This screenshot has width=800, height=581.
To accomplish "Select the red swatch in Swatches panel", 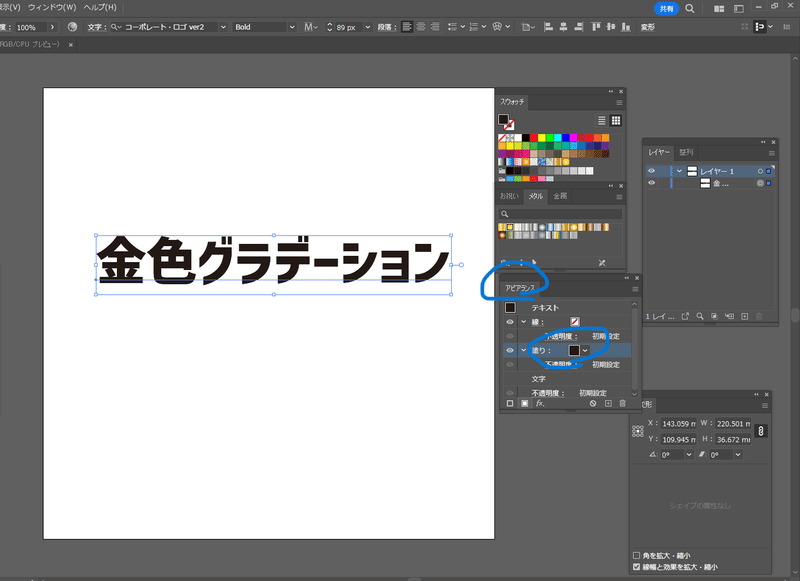I will (x=534, y=138).
